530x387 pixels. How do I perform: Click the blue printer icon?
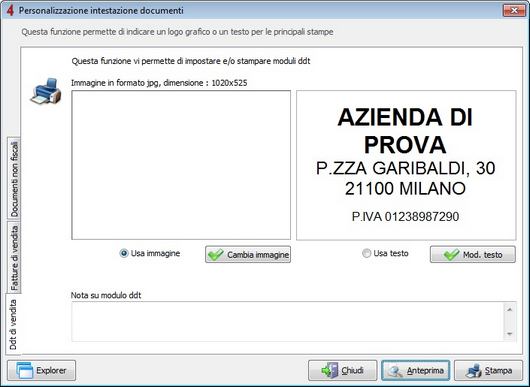tap(46, 91)
